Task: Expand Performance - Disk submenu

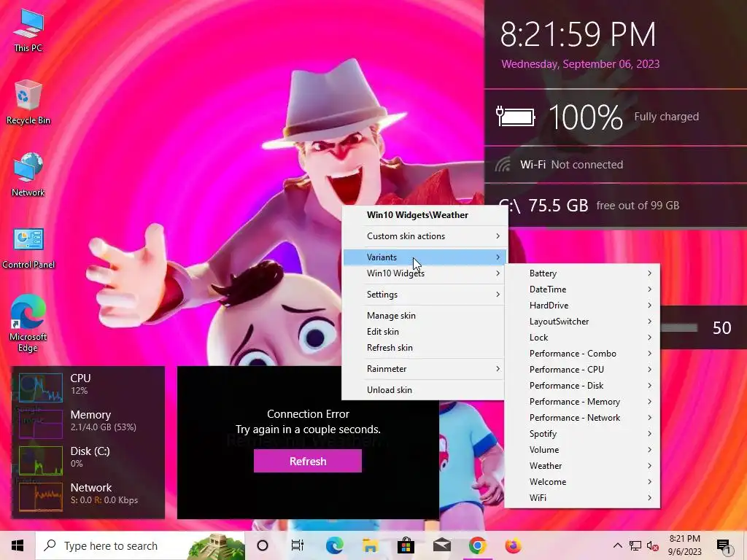Action: [x=582, y=386]
